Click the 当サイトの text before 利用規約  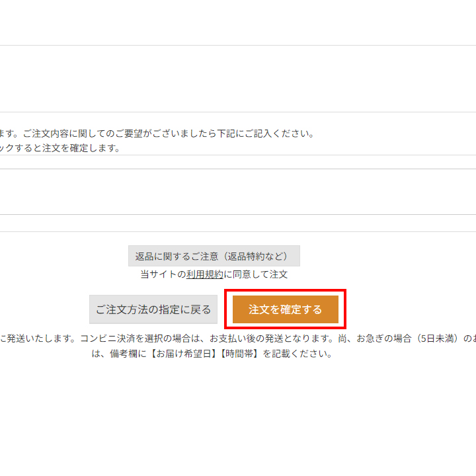[x=163, y=274]
